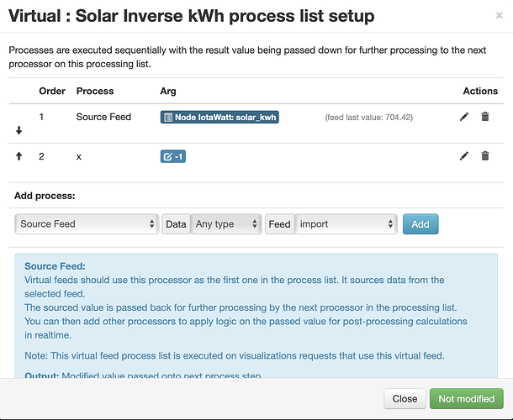
Task: Click the x process name in row 2
Action: pyautogui.click(x=78, y=157)
